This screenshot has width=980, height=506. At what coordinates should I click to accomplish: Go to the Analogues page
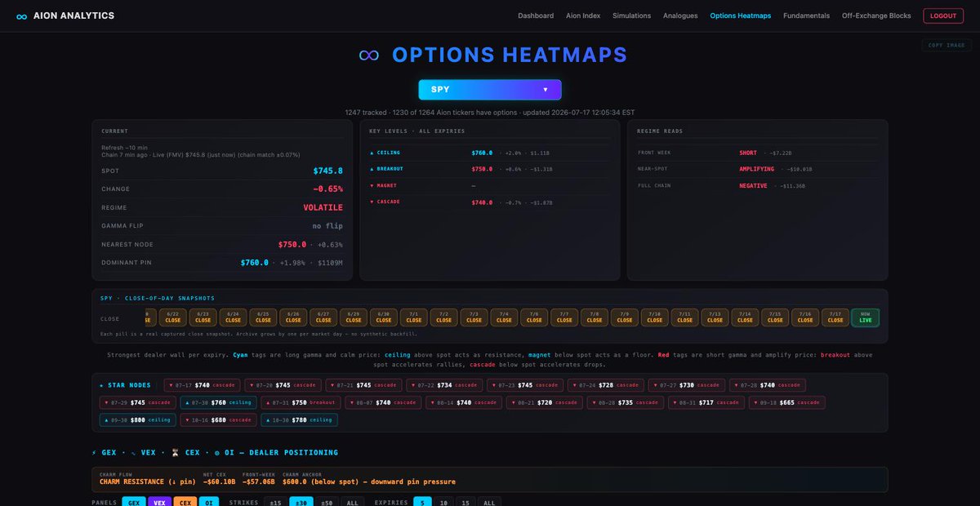tap(681, 16)
